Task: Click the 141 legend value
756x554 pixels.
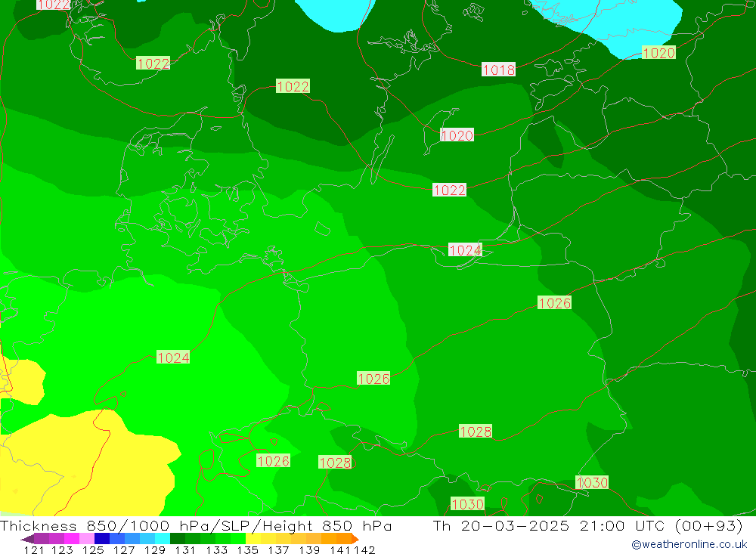Action: tap(340, 549)
